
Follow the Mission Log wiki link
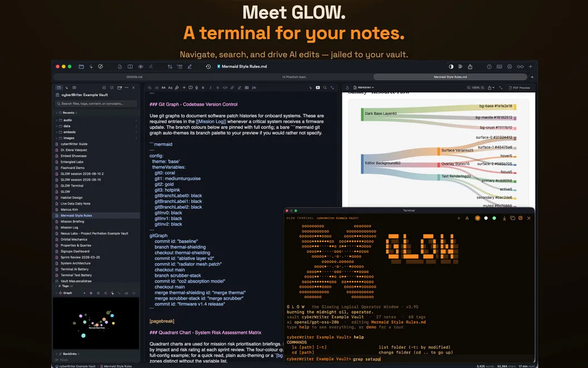point(210,122)
